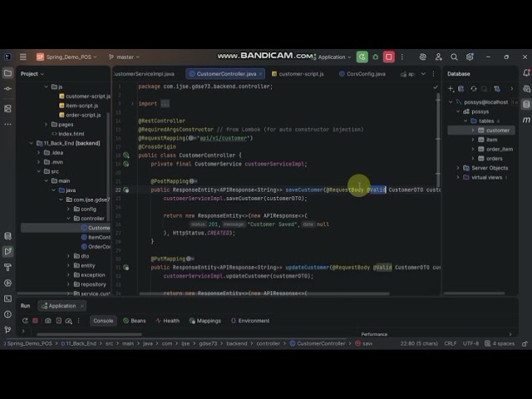This screenshot has width=532, height=399.
Task: Collapse the 11_Back_End module
Action: (32, 143)
